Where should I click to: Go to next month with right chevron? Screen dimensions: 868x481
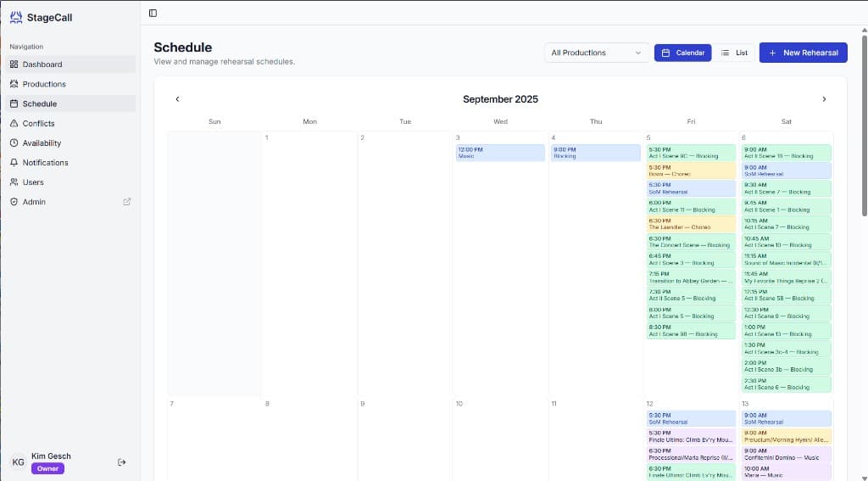(824, 99)
